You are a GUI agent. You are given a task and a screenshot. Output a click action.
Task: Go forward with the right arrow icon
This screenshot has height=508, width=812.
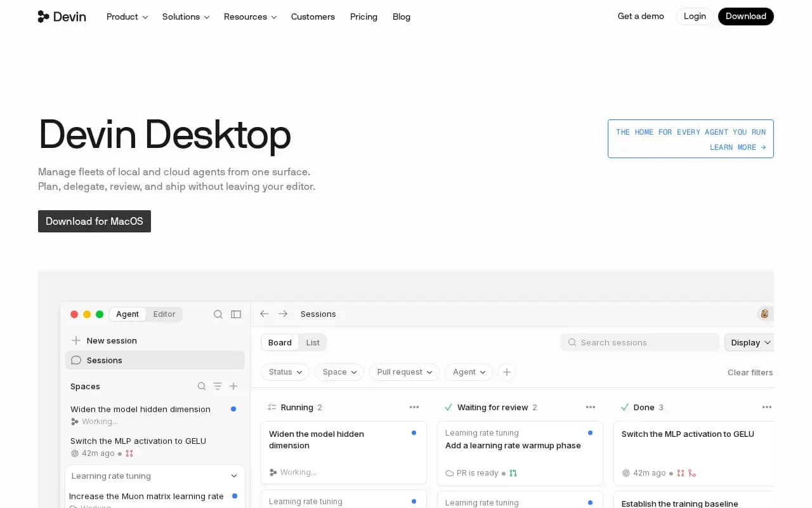(x=283, y=314)
